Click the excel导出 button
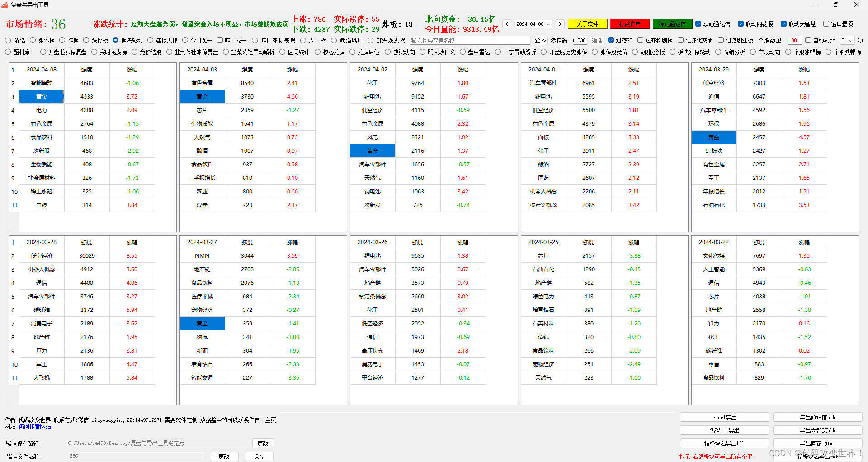 click(725, 417)
